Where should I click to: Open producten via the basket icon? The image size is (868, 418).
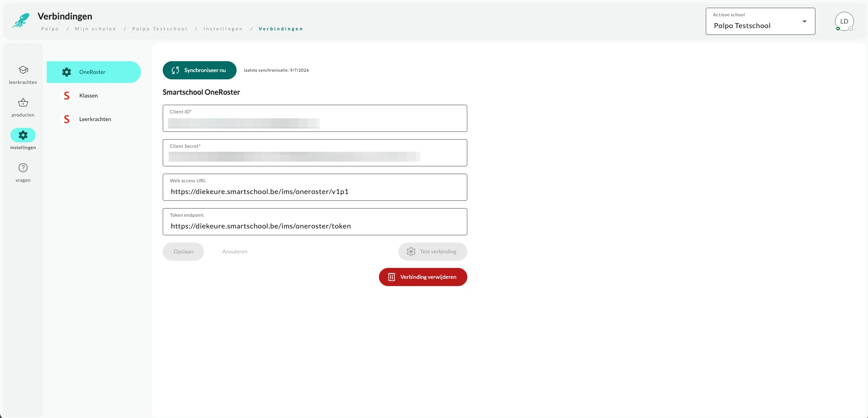(x=23, y=102)
